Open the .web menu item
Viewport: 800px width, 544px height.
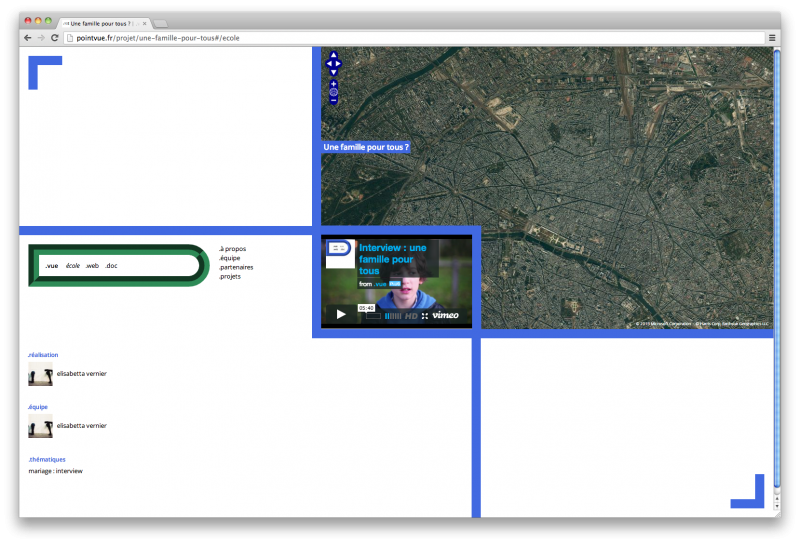tap(91, 266)
